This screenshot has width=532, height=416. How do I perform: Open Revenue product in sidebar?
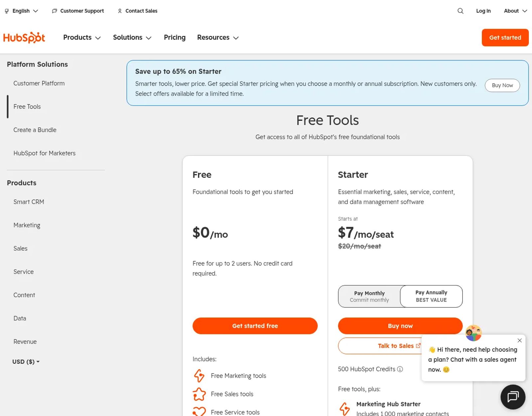(25, 342)
